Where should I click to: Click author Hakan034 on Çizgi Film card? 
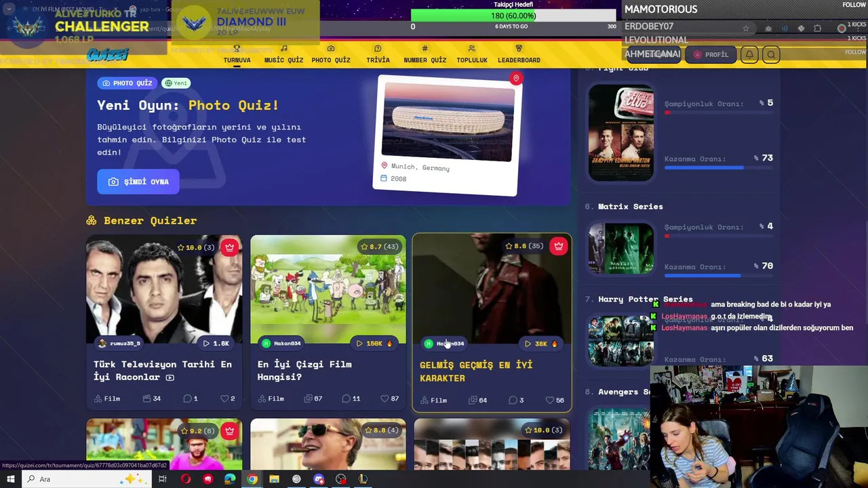pyautogui.click(x=281, y=344)
